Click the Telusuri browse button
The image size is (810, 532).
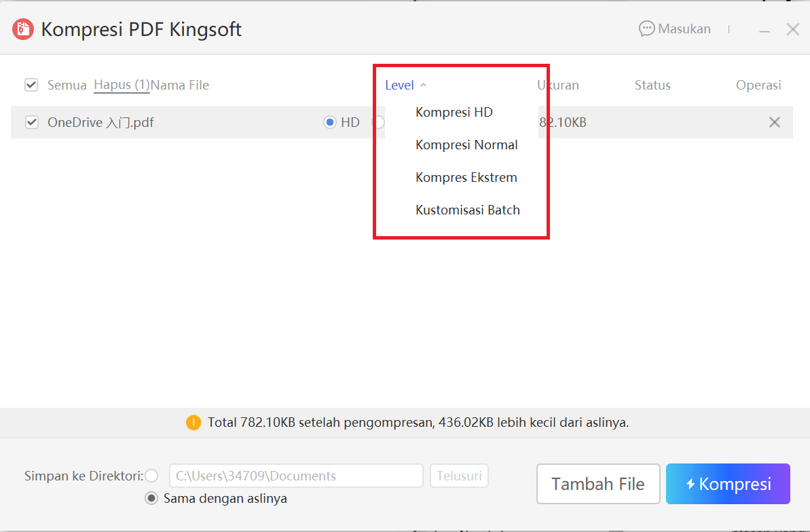[459, 476]
